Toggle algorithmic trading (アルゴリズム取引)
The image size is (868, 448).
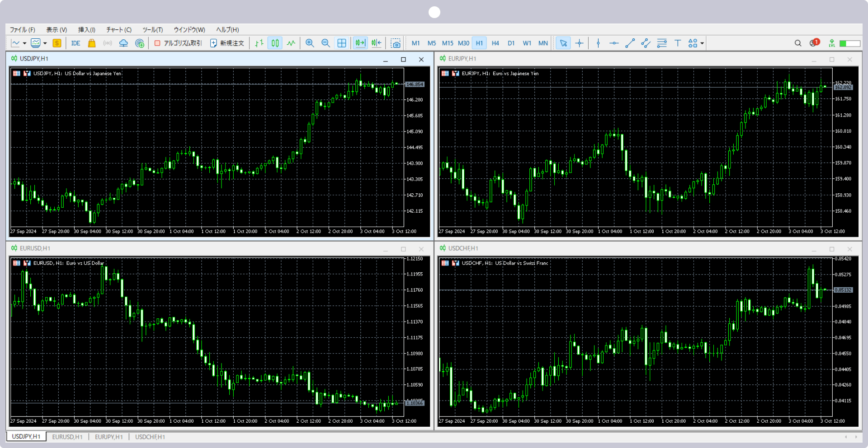(x=178, y=43)
